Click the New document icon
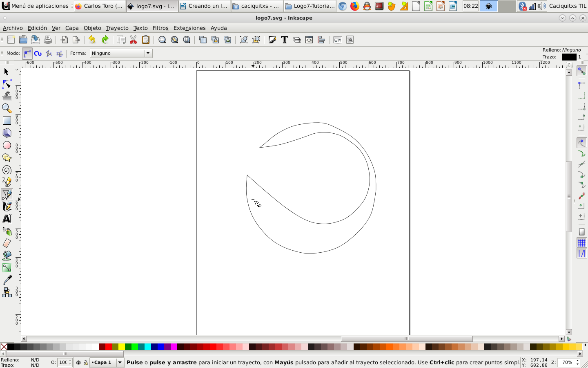The width and height of the screenshot is (588, 368). pyautogui.click(x=11, y=40)
